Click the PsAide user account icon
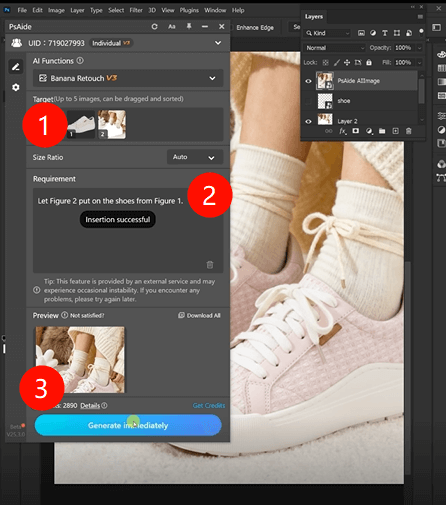This screenshot has height=505, width=446. 17,43
